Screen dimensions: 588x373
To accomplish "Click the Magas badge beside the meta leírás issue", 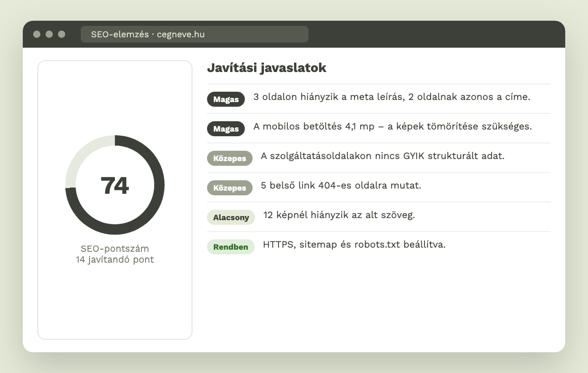I will [226, 99].
